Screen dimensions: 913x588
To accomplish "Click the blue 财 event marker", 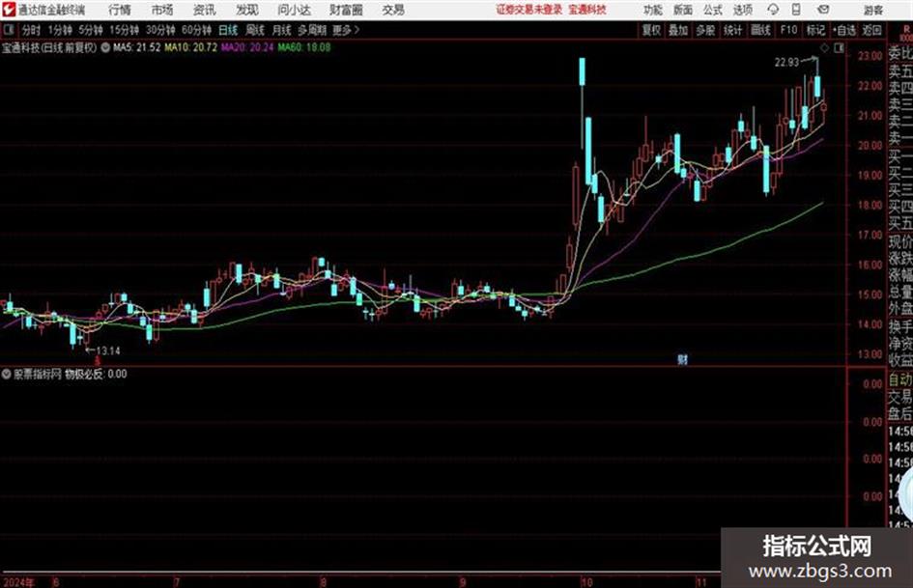I will coord(682,360).
